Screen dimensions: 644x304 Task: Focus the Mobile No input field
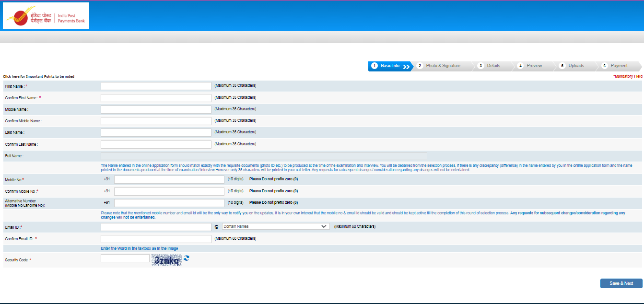point(169,179)
